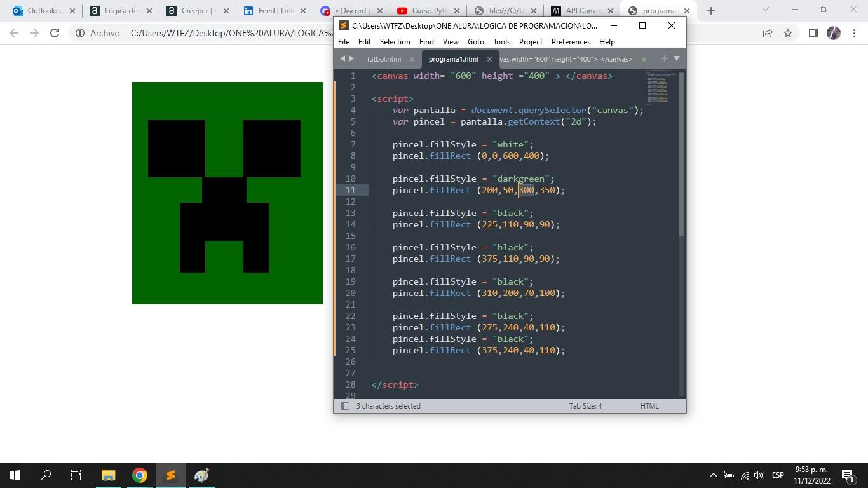The height and width of the screenshot is (488, 868).
Task: Open Paint from the taskbar
Action: tap(201, 475)
